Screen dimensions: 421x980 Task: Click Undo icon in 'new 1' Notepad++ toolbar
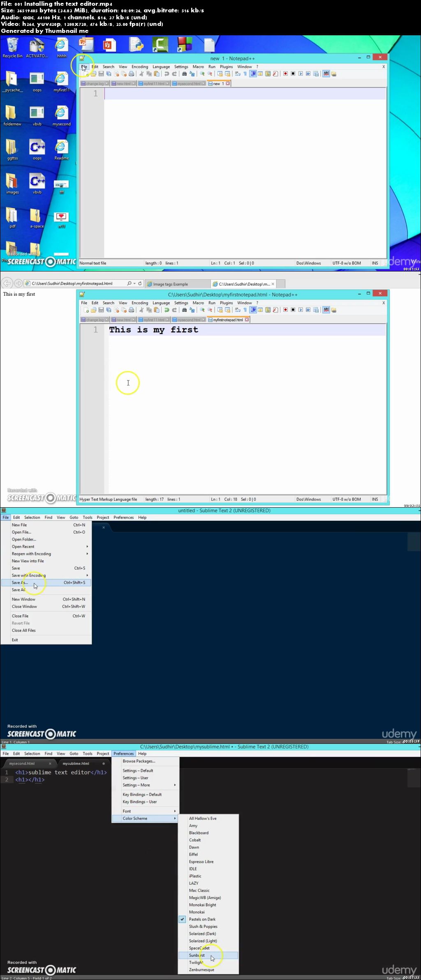[x=167, y=74]
